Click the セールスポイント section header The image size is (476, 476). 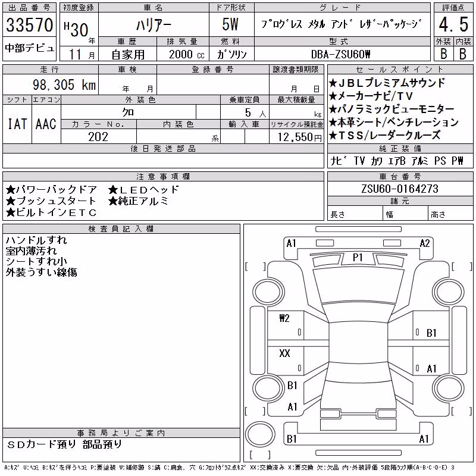400,69
